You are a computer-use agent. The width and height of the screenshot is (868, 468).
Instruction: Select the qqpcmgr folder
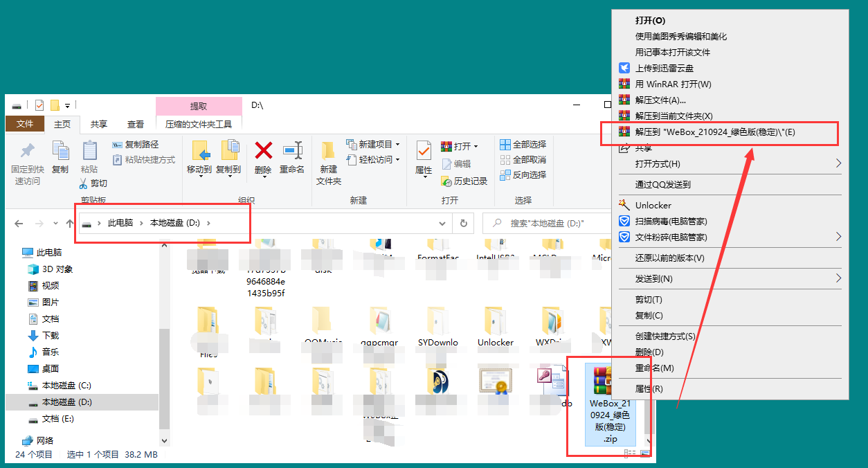(380, 327)
